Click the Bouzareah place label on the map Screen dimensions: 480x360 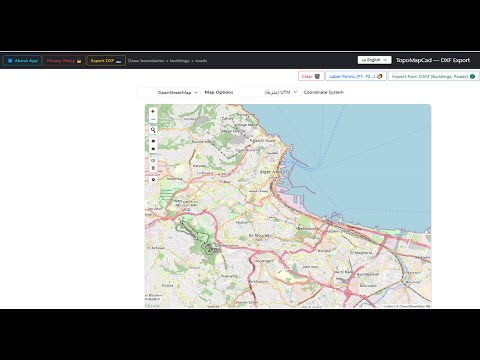201,142
